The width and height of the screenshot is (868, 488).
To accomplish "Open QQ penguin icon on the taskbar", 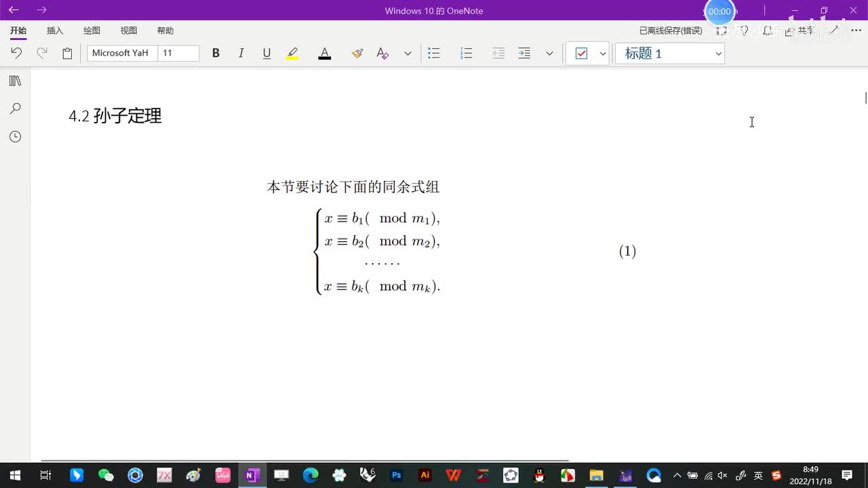I will (x=539, y=475).
